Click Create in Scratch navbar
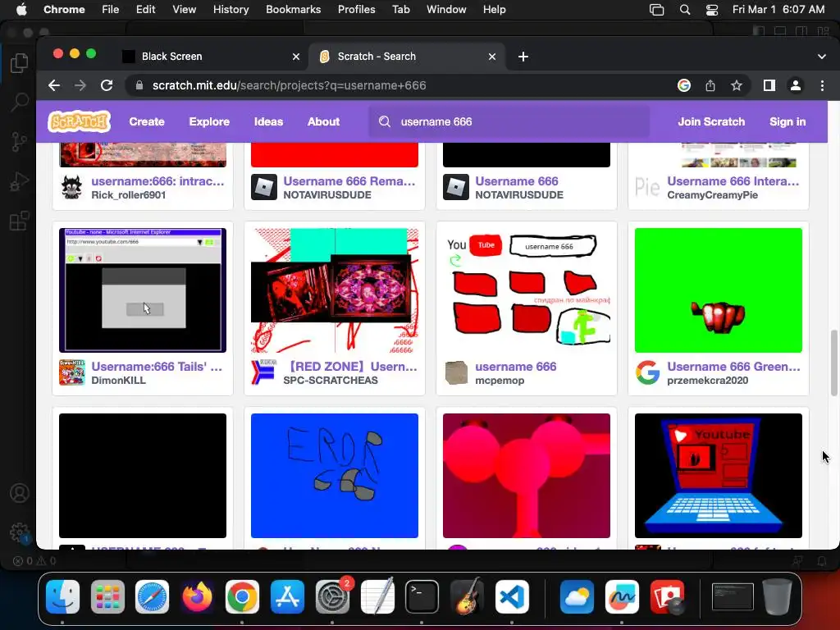Viewport: 840px width, 630px height. tap(147, 121)
